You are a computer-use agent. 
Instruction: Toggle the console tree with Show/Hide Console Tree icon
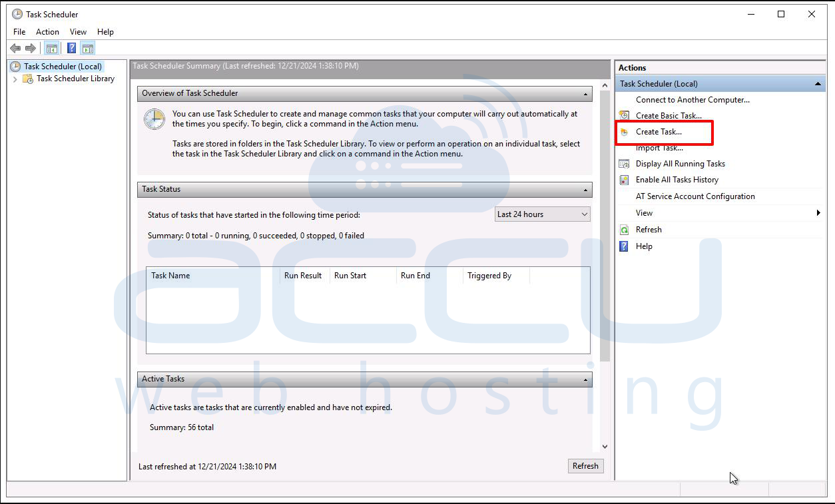point(51,47)
